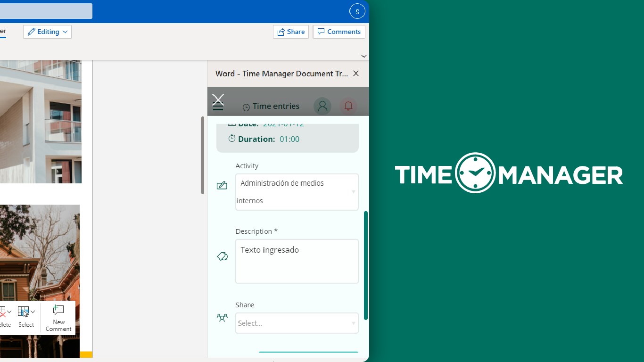
Task: Click the Description text field
Action: [297, 261]
